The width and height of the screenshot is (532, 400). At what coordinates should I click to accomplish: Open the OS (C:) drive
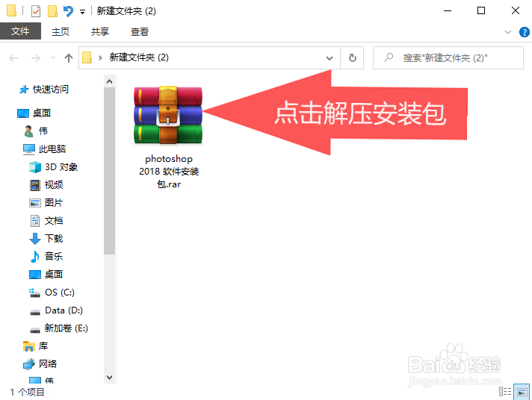pos(60,293)
